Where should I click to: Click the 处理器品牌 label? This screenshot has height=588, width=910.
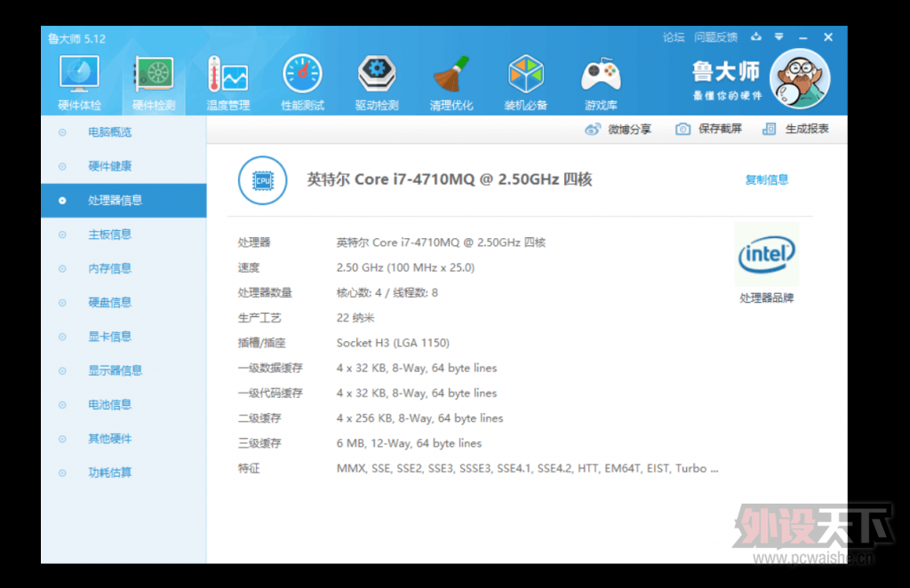pyautogui.click(x=767, y=298)
